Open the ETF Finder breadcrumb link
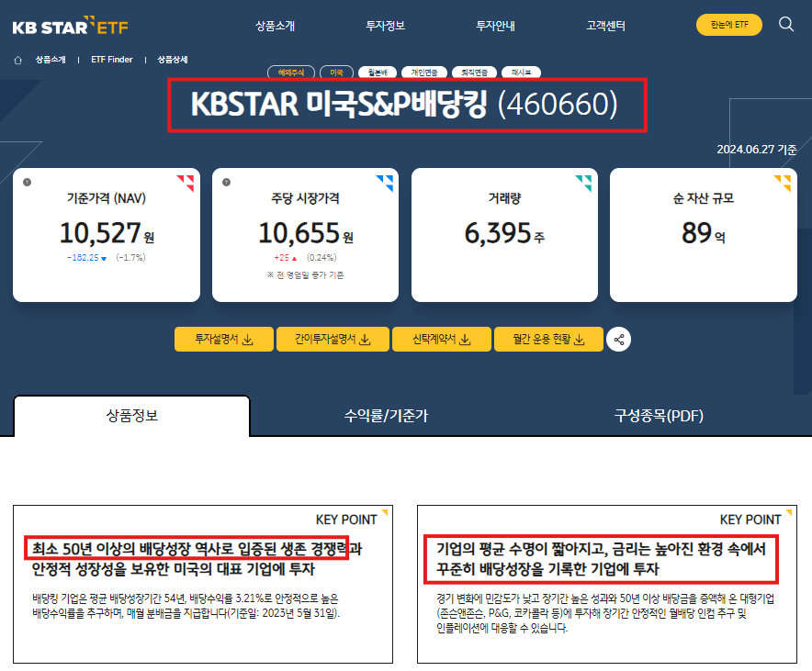Viewport: 812px width, 671px height. [110, 59]
